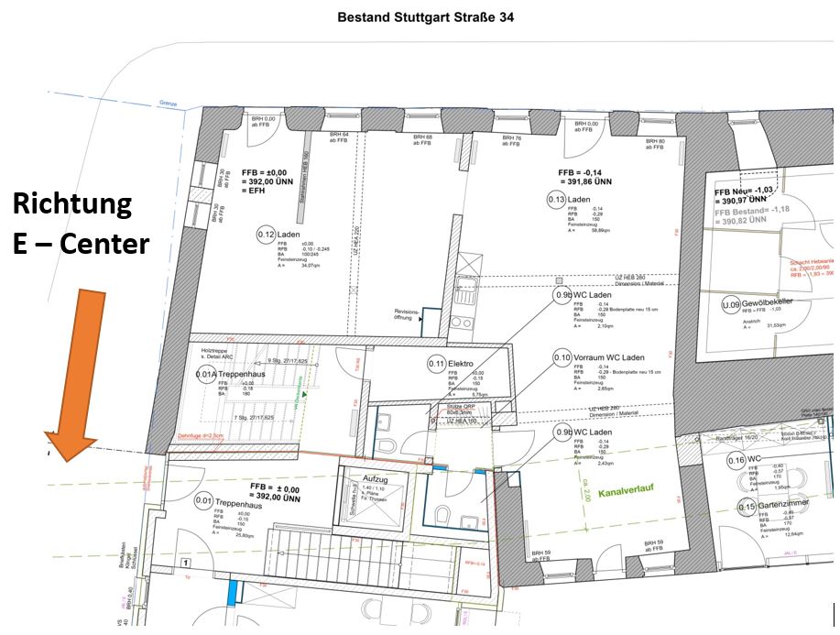This screenshot has height=635, width=840.
Task: Click the blue Grenze boundary label
Action: (x=167, y=104)
